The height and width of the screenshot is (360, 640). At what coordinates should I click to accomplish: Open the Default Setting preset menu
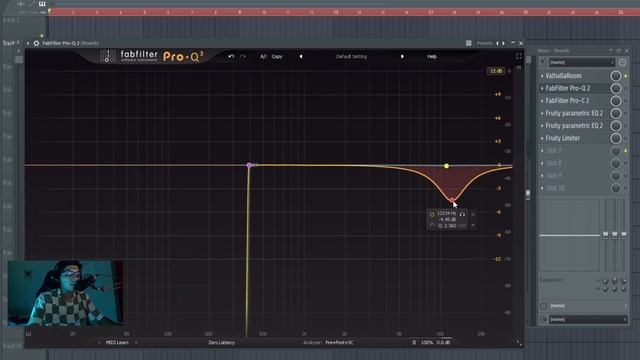tap(351, 56)
